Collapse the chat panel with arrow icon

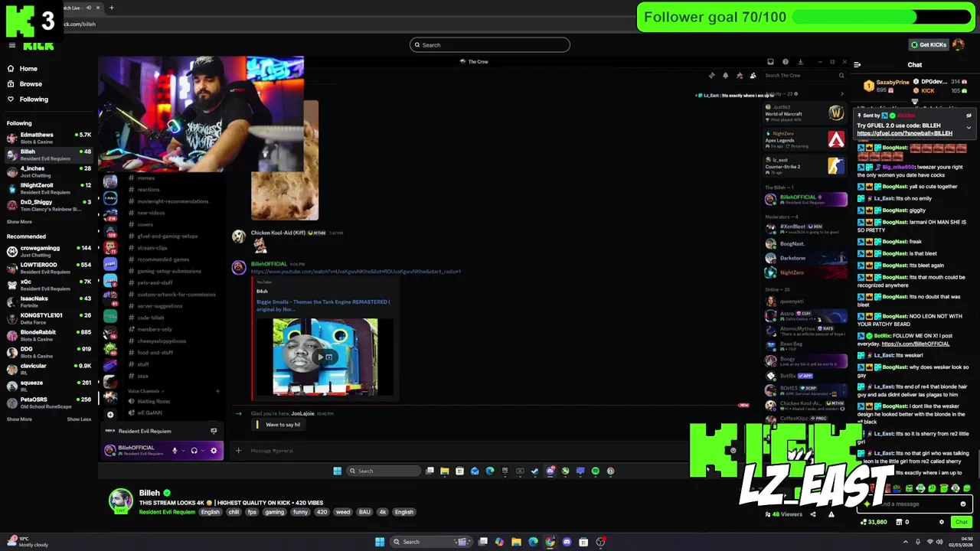(857, 65)
